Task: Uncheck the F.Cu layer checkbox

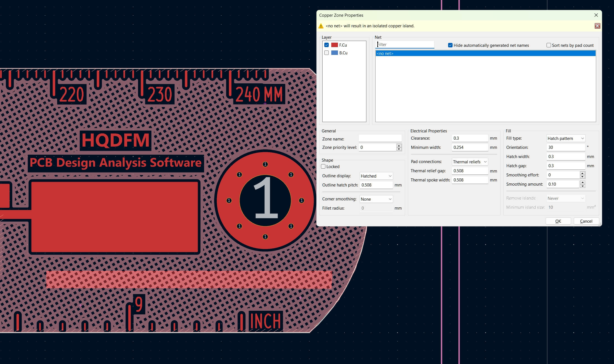Action: click(327, 45)
